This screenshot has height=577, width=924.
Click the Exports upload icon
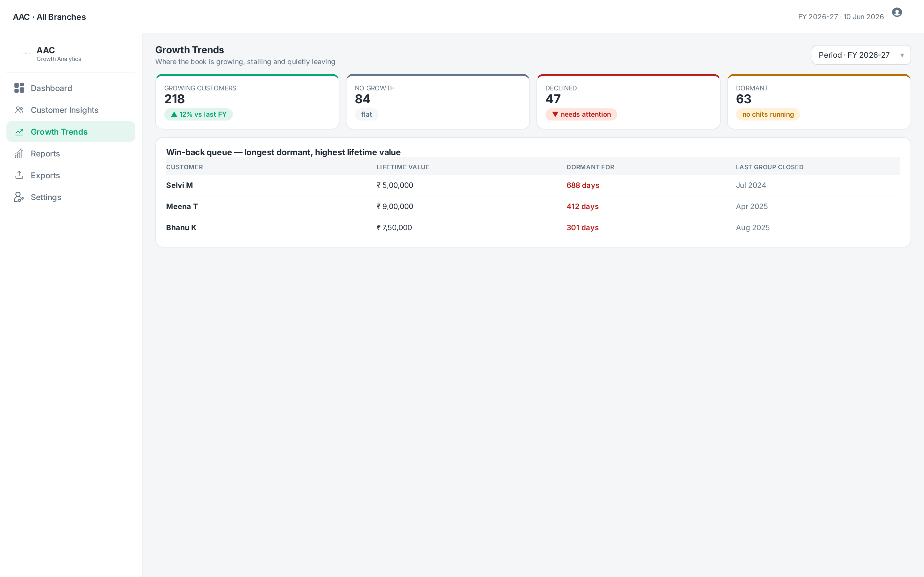(x=19, y=175)
